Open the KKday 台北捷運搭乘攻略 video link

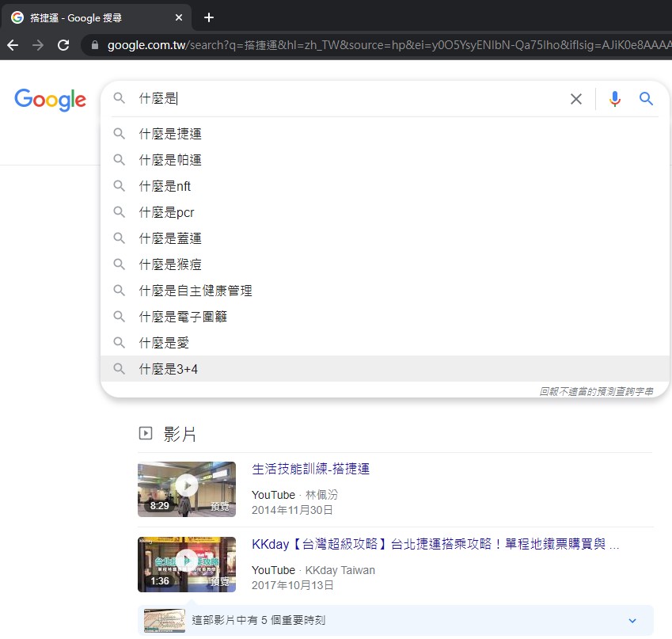click(x=434, y=543)
